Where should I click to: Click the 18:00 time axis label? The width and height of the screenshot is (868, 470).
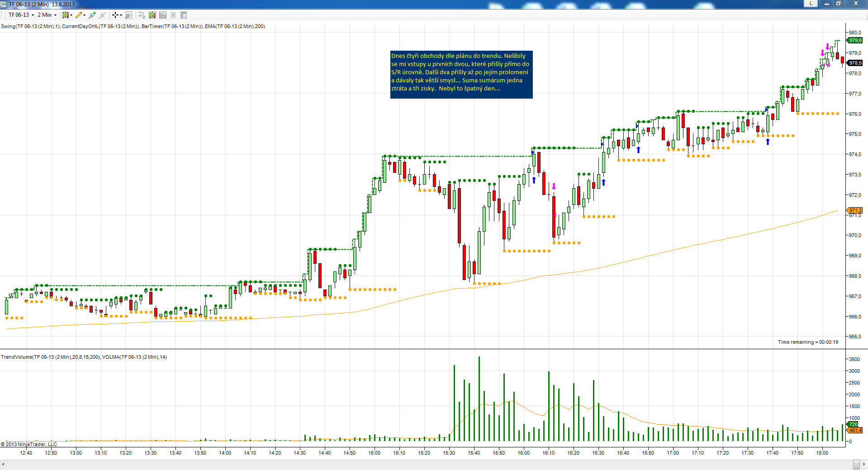pyautogui.click(x=822, y=453)
